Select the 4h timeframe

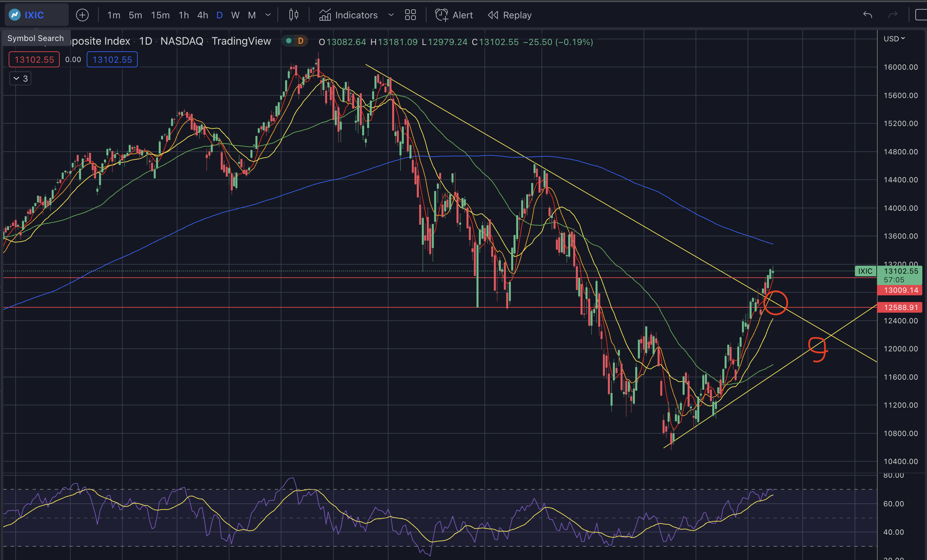tap(202, 15)
